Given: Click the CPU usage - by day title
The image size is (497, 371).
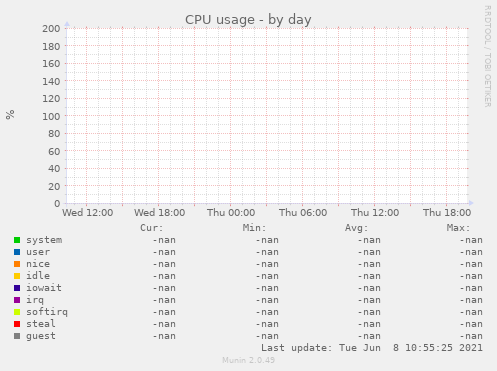Looking at the screenshot, I should pyautogui.click(x=248, y=20).
